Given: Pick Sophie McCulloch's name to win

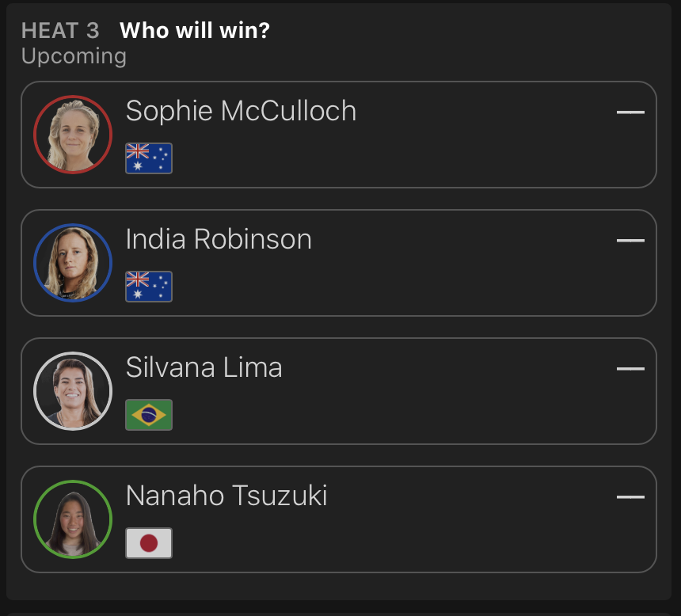Looking at the screenshot, I should [241, 111].
